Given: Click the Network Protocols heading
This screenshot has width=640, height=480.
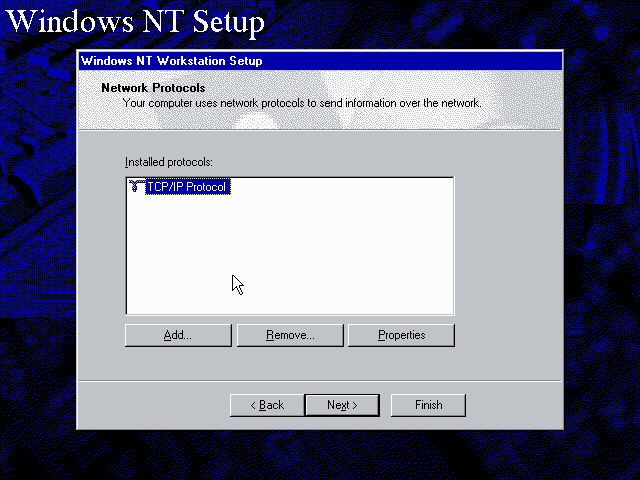Looking at the screenshot, I should pos(153,88).
